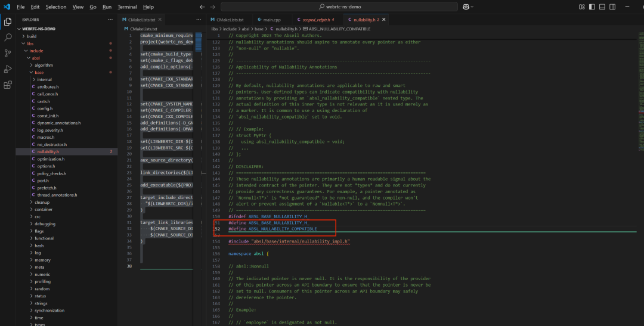Open macros.h from the file tree
This screenshot has height=326, width=644.
tap(46, 137)
